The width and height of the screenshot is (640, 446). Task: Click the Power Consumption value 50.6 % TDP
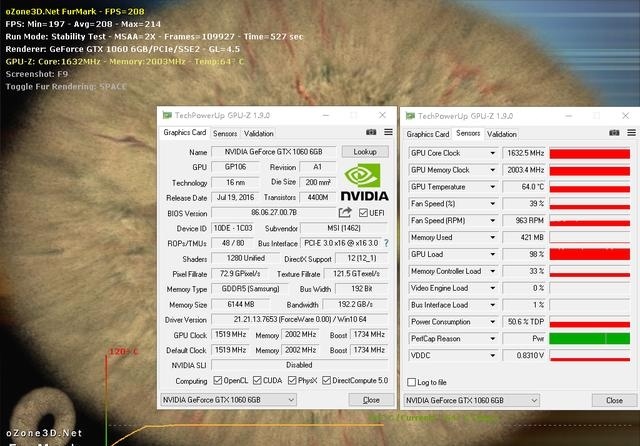[524, 322]
